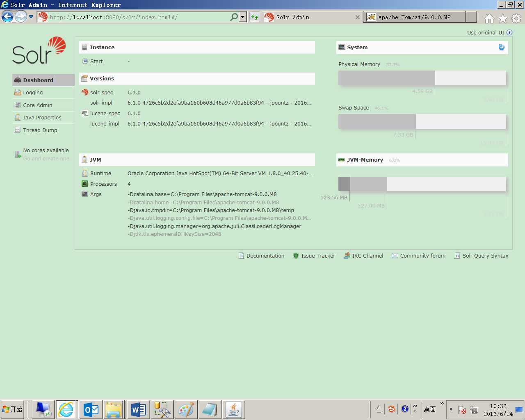Screen dimensions: 525x420
Task: Open the Solr Query Syntax link
Action: [481, 256]
